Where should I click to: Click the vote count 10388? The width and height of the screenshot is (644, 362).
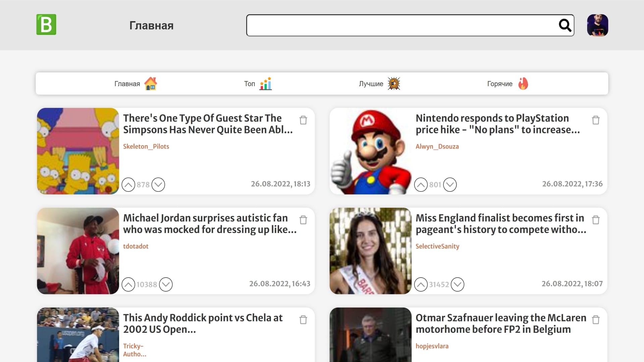tap(147, 285)
